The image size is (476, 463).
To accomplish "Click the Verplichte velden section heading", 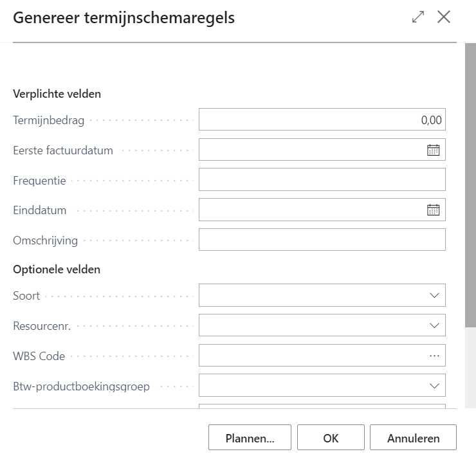I will (57, 94).
